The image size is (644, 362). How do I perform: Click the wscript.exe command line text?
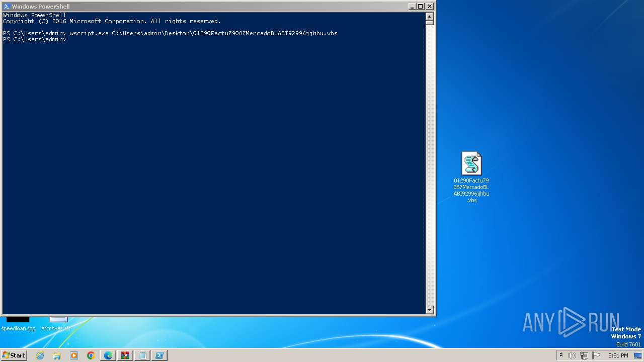(x=203, y=33)
